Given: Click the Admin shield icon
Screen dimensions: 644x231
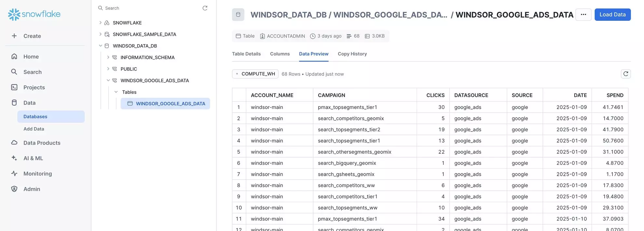Looking at the screenshot, I should pyautogui.click(x=14, y=189).
